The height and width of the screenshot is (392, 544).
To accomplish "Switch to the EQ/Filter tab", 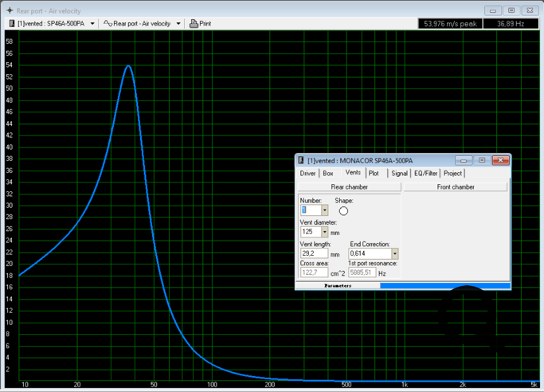I will tap(425, 173).
